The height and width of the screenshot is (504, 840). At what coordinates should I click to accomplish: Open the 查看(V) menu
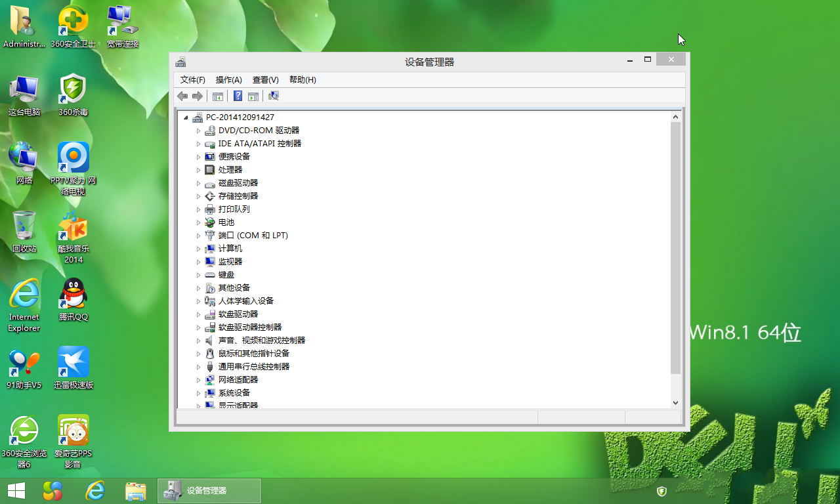[265, 79]
